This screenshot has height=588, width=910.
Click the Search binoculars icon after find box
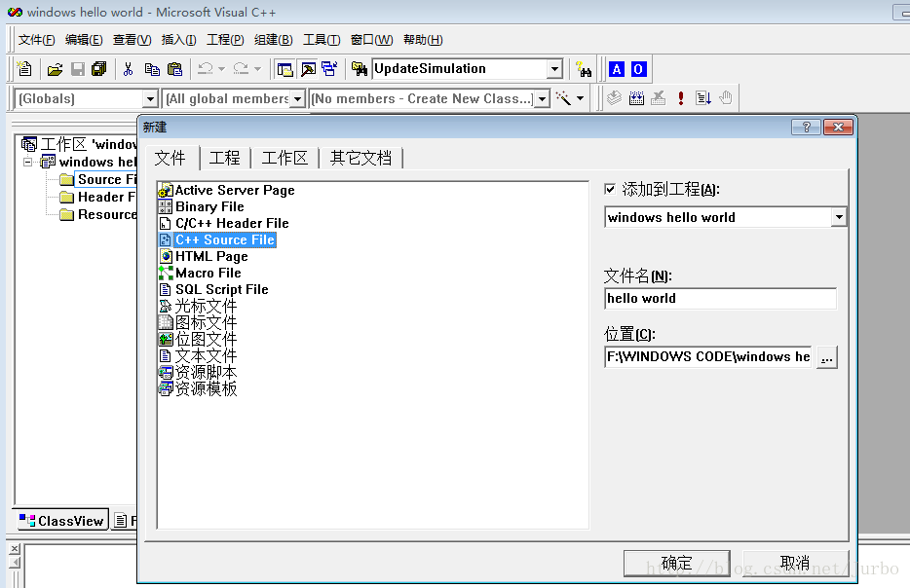coord(584,69)
